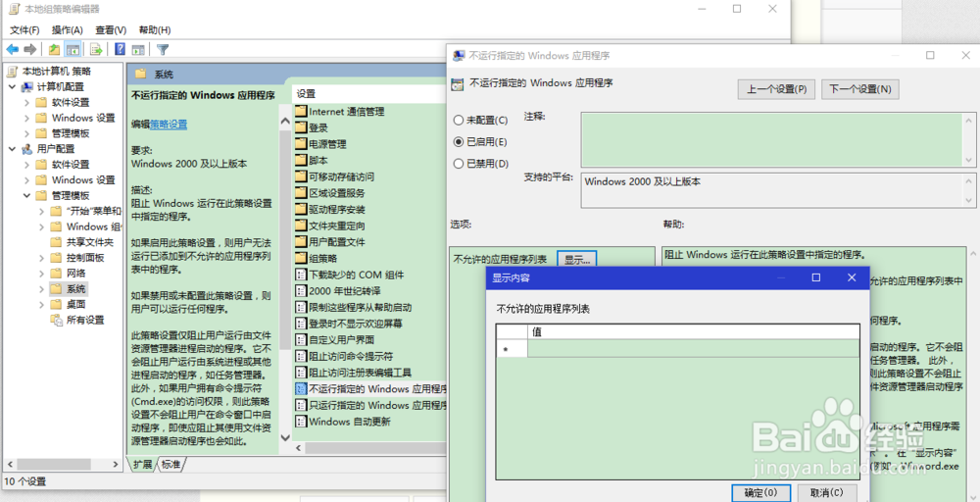Click the 计算机配置 computer icon in tree
The height and width of the screenshot is (502, 980).
tap(27, 87)
